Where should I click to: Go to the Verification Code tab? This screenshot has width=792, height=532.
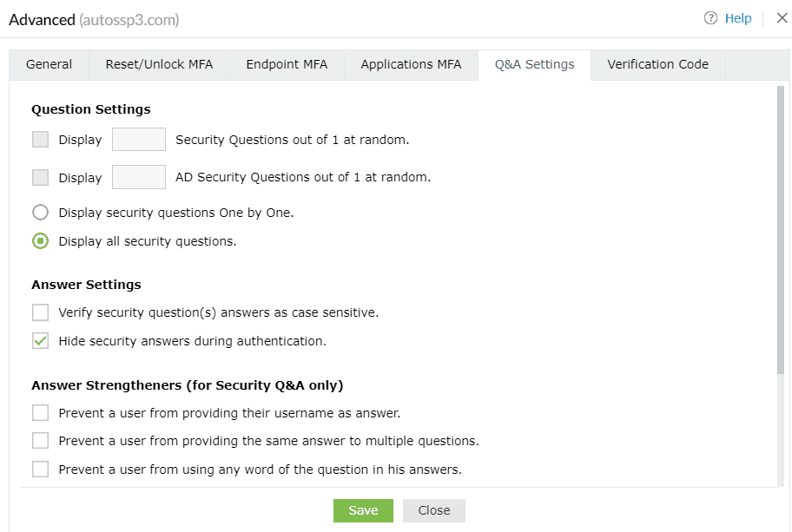coord(657,64)
